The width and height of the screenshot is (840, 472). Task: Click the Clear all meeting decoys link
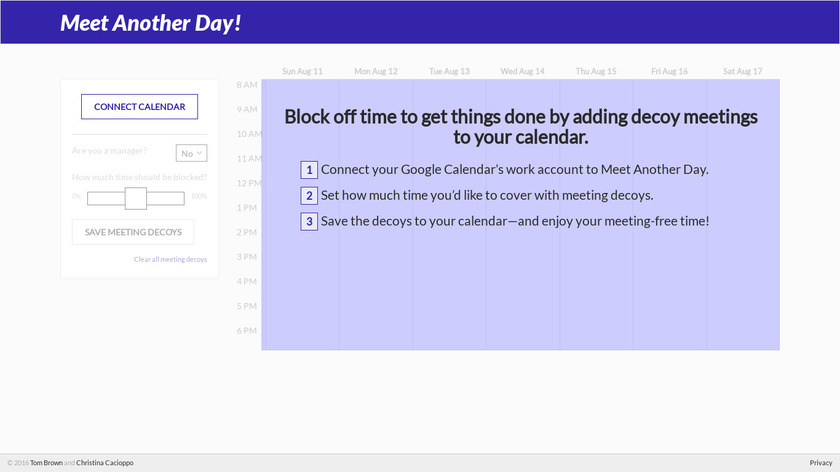click(x=170, y=259)
